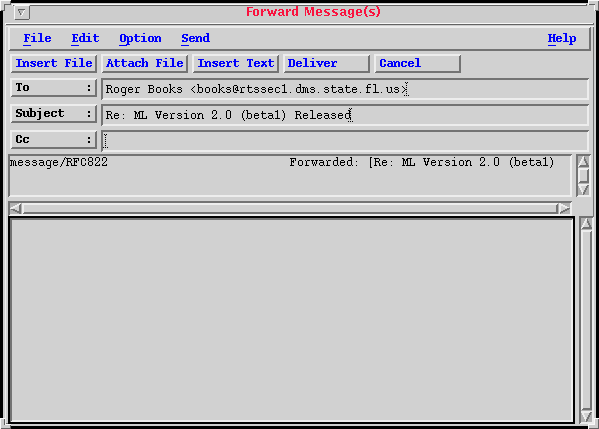Viewport: 599px width, 429px height.
Task: Click inside the message body text area
Action: pyautogui.click(x=291, y=320)
